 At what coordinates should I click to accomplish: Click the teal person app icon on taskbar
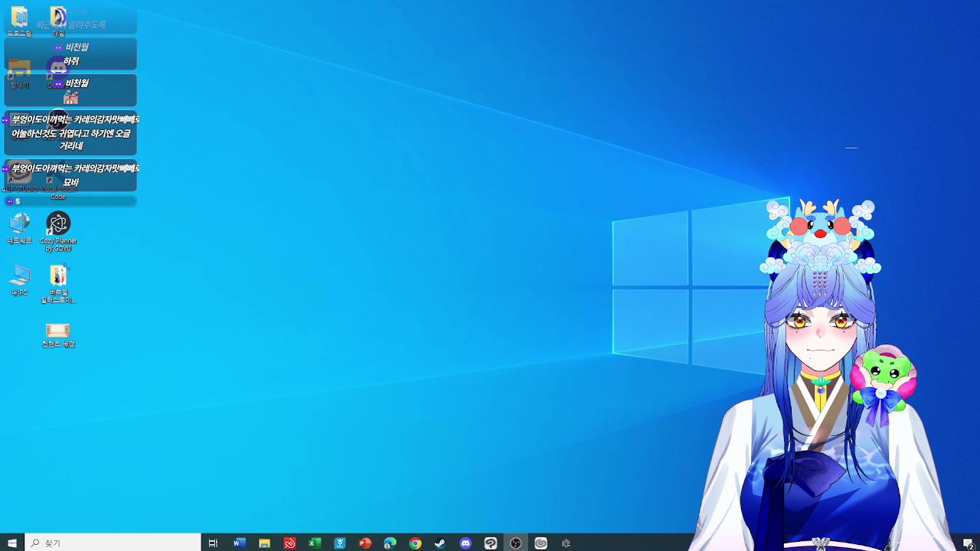click(x=340, y=543)
